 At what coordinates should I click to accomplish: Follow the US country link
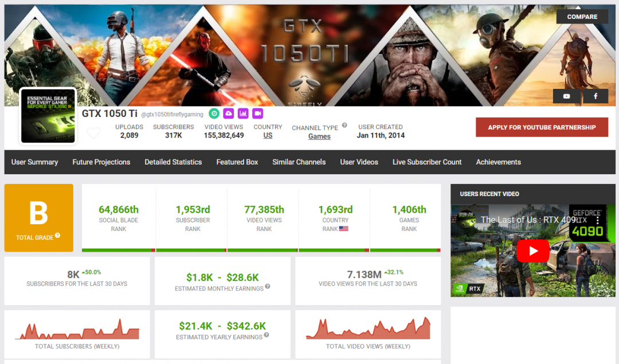268,136
